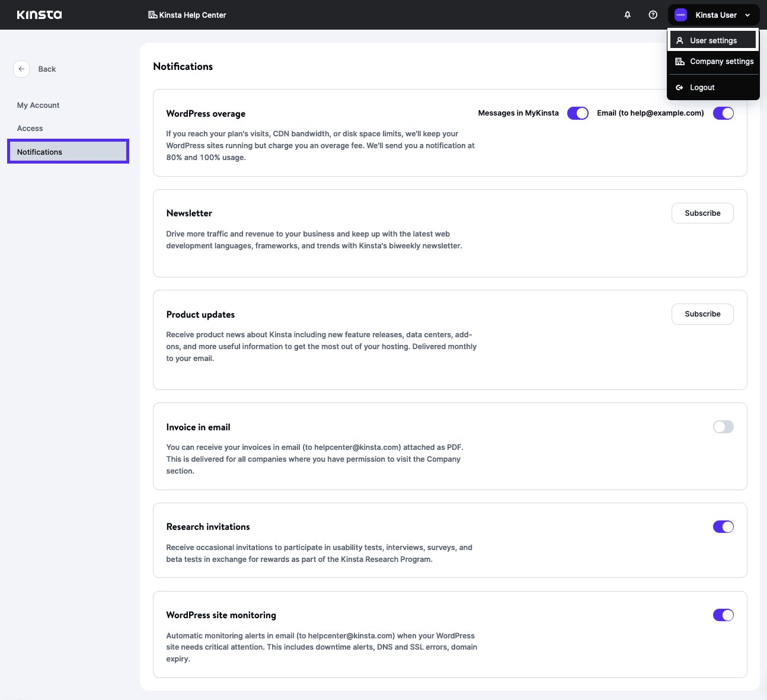Disable Research invitations

coord(723,526)
